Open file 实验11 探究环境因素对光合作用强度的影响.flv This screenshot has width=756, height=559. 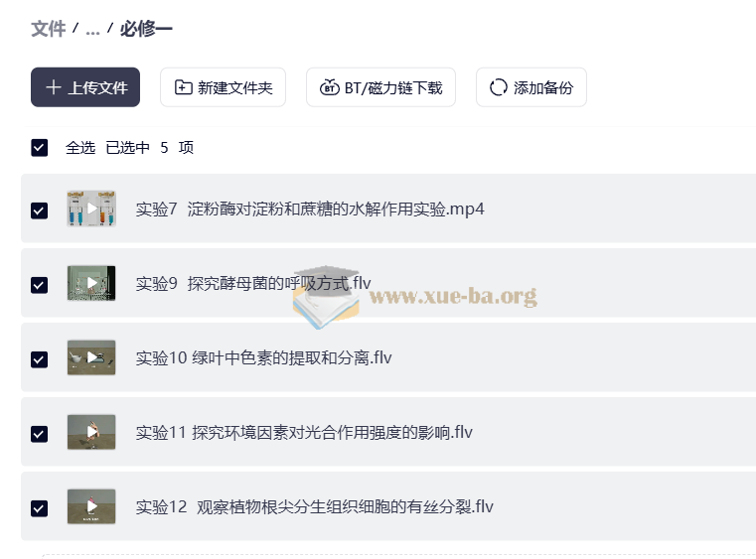[304, 433]
